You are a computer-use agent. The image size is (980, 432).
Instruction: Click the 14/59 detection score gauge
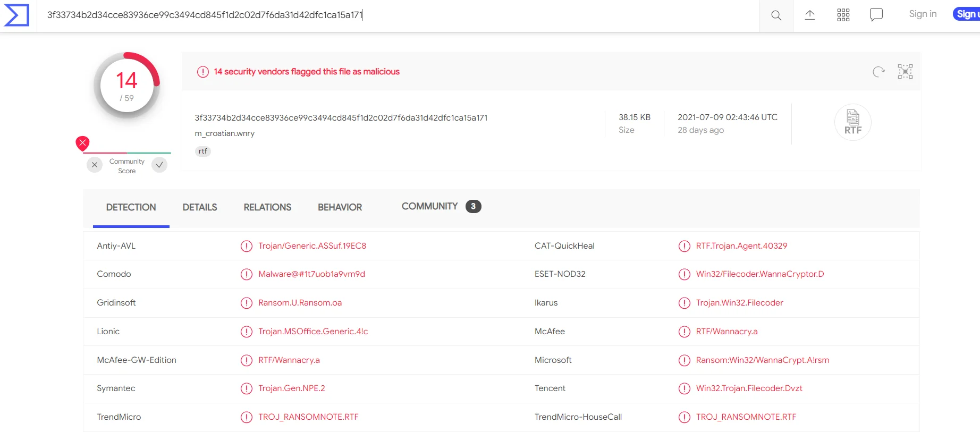[x=127, y=85]
